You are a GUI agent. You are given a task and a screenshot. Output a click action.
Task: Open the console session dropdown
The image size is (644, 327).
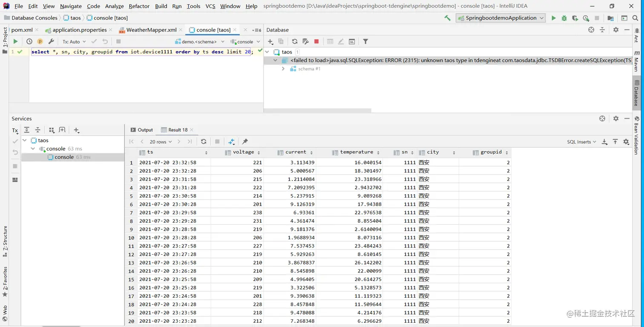pyautogui.click(x=244, y=41)
